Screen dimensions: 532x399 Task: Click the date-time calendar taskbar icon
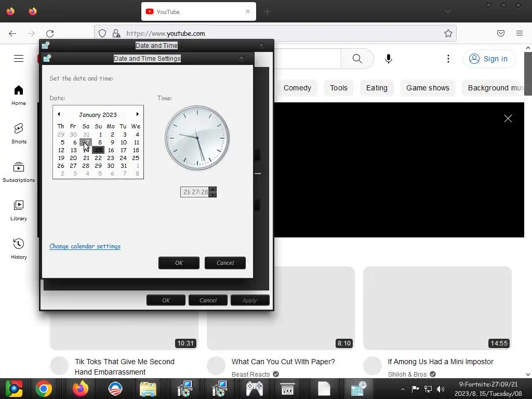[357, 389]
